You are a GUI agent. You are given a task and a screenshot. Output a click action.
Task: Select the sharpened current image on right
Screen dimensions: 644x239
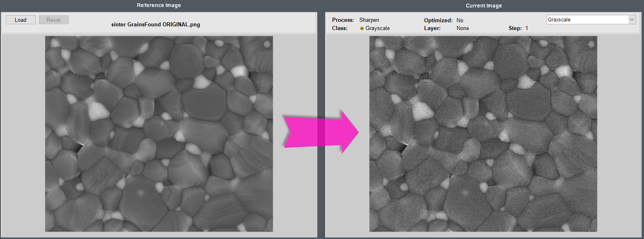pyautogui.click(x=483, y=134)
